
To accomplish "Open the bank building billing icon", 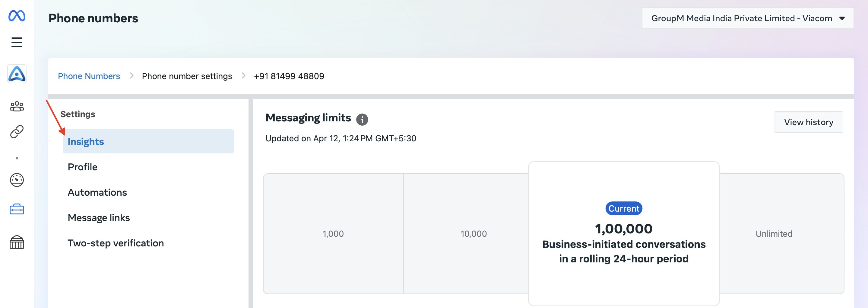I will tap(17, 242).
